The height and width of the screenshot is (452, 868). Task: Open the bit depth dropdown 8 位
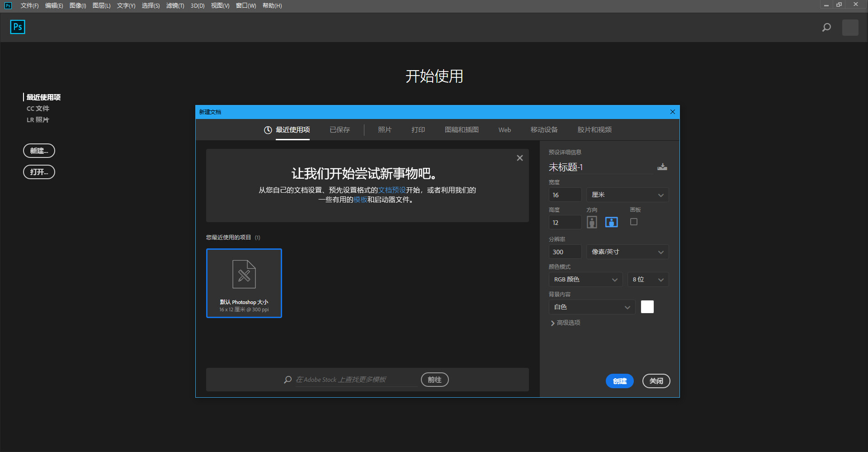click(x=648, y=280)
